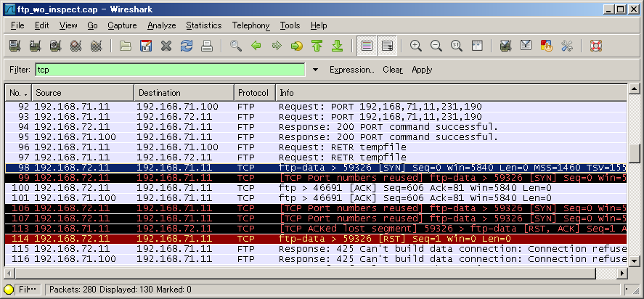Select packet 114 RST row

317,239
